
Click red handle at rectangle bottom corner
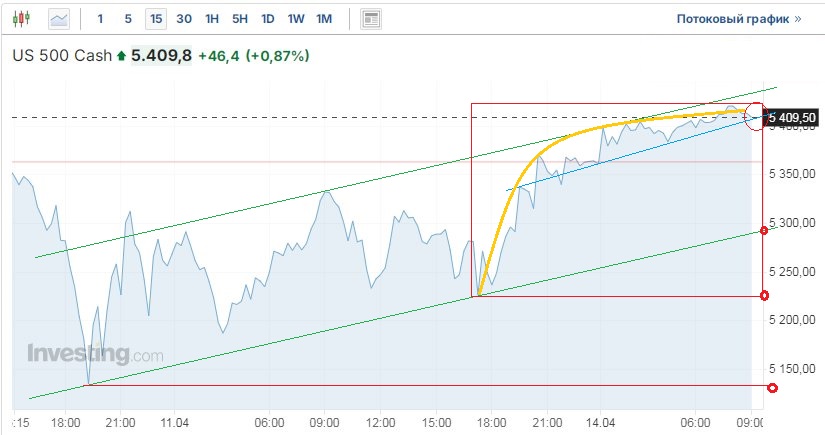765,295
